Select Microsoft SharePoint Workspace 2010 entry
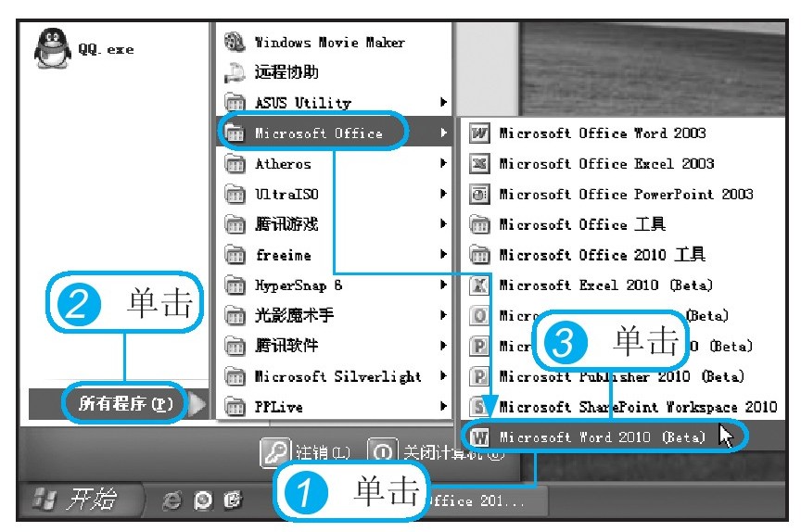801x532 pixels. click(623, 407)
